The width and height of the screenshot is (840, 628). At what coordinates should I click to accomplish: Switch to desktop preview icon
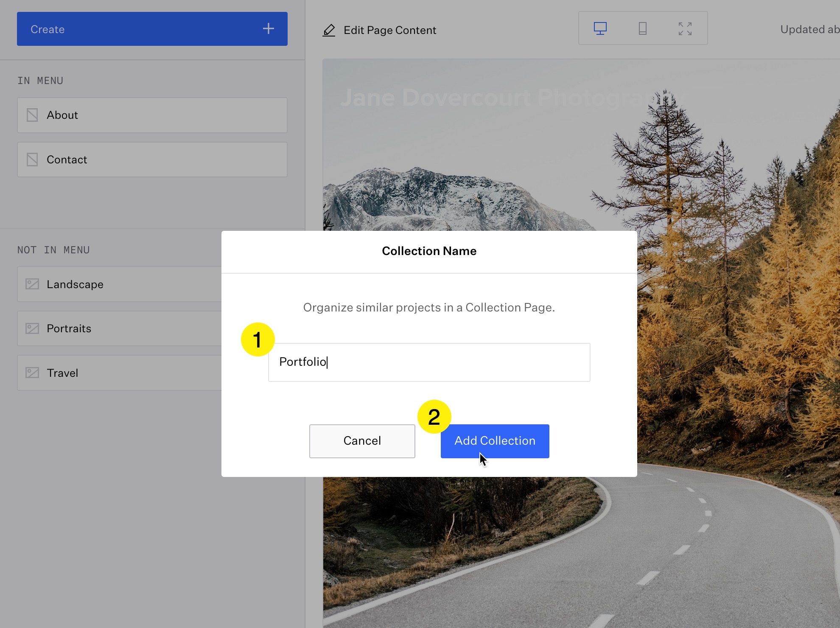[600, 28]
